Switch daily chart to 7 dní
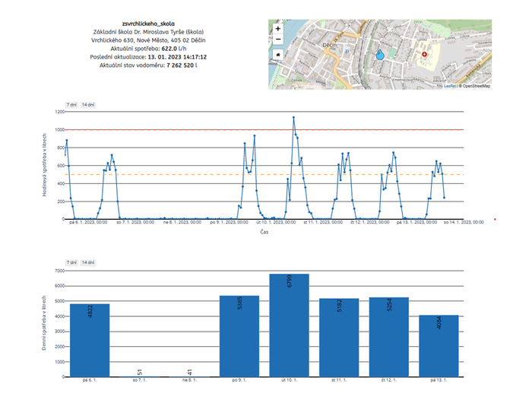The height and width of the screenshot is (397, 532). coord(71,262)
